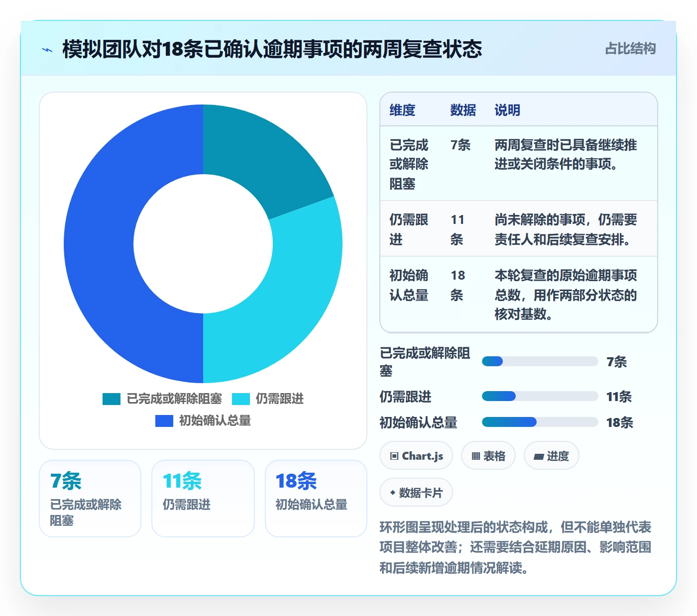Screen dimensions: 697x616
Task: Toggle 仍需跟进 legend swatch in chart
Action: click(x=241, y=399)
